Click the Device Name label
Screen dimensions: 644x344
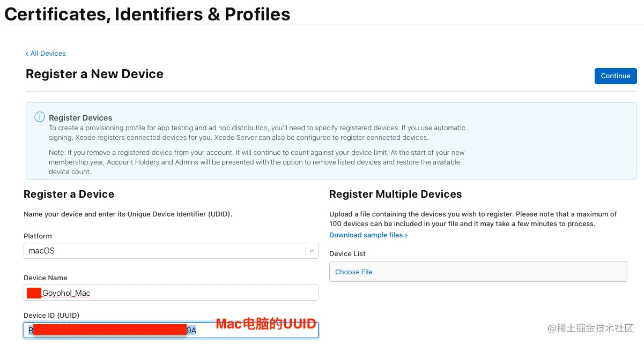[x=46, y=278]
